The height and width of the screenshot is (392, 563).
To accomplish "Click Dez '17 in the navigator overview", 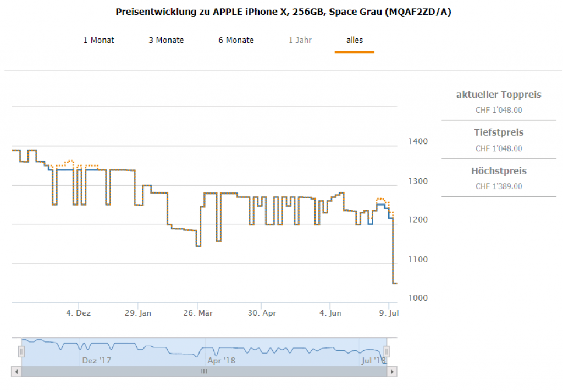I will tap(96, 361).
